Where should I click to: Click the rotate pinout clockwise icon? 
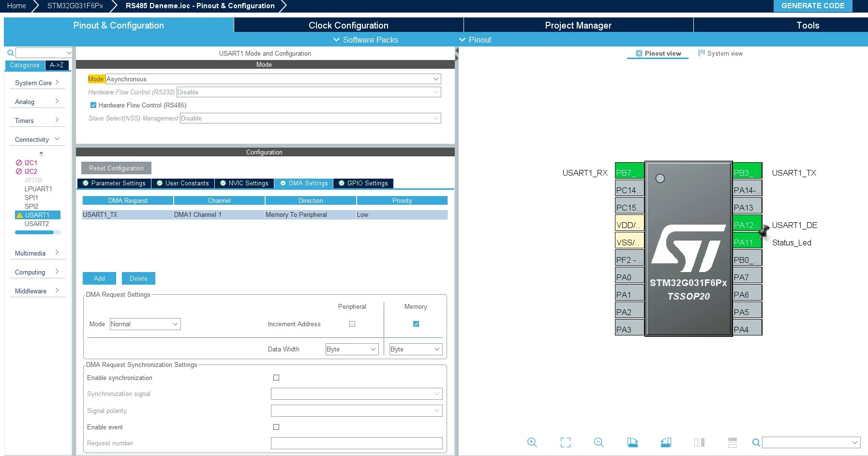[x=632, y=442]
